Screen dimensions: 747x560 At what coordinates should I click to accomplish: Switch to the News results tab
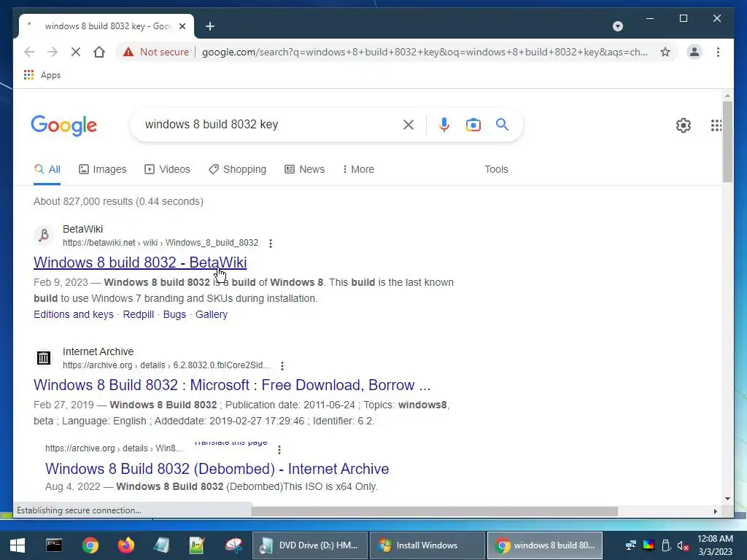click(x=304, y=169)
